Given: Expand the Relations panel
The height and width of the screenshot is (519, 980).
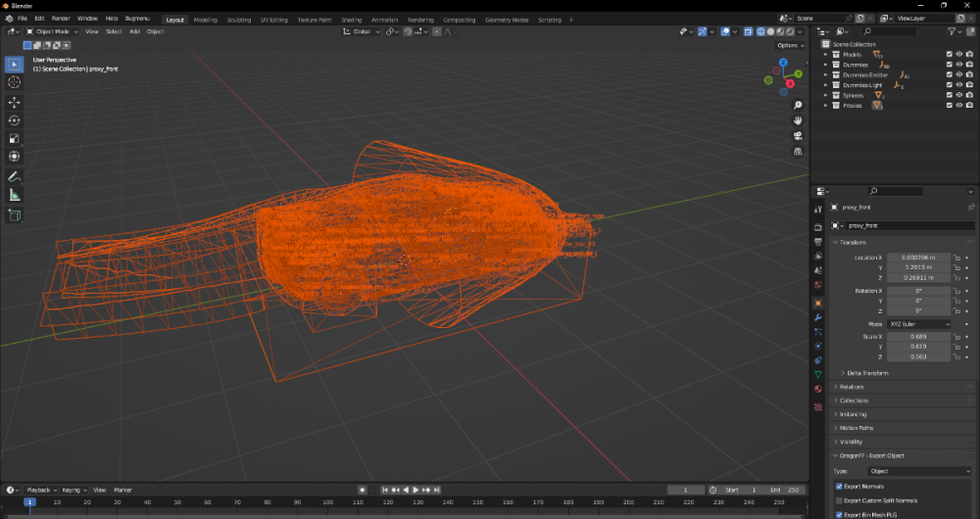Looking at the screenshot, I should point(852,387).
